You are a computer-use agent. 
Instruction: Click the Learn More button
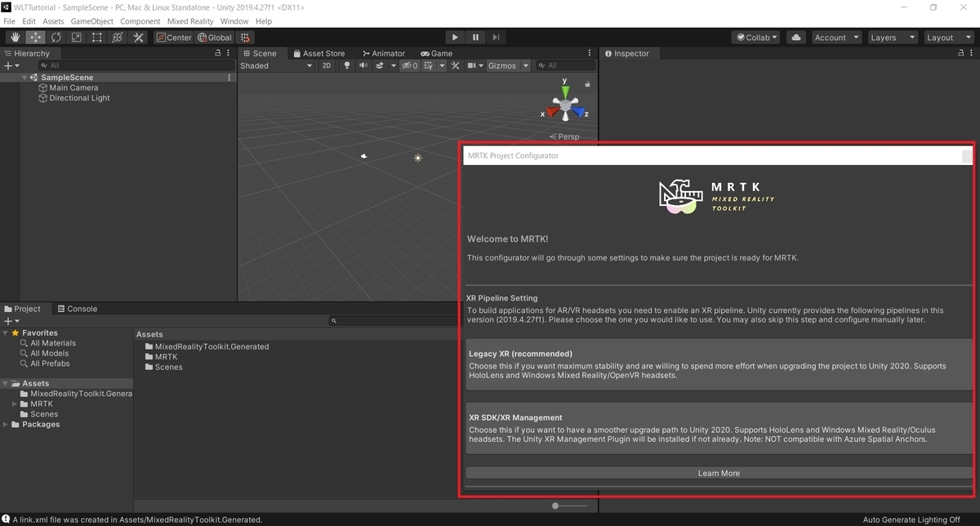pos(719,473)
